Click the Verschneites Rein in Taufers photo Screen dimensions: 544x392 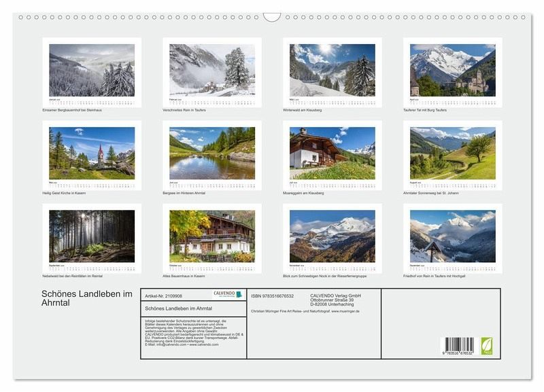(212, 70)
